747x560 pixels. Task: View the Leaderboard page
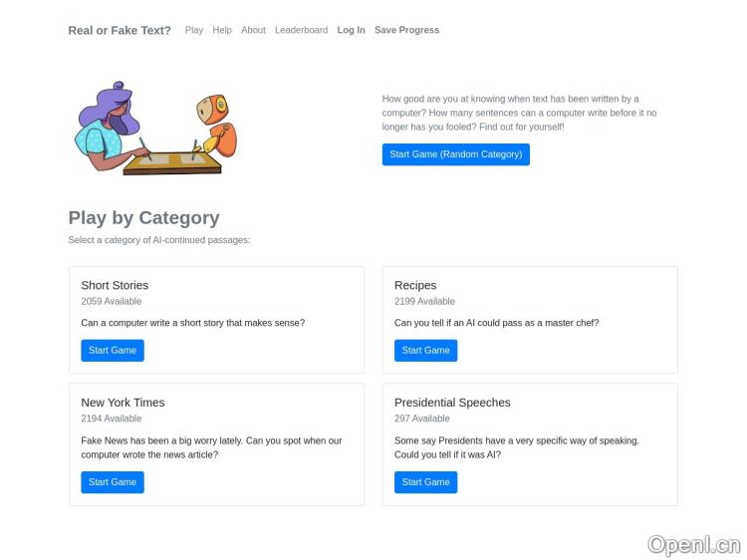(301, 30)
